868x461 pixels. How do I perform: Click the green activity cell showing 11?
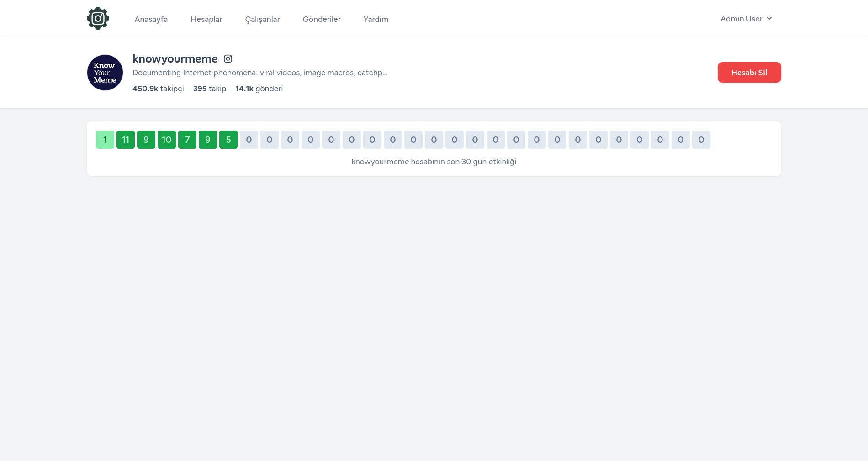[126, 140]
